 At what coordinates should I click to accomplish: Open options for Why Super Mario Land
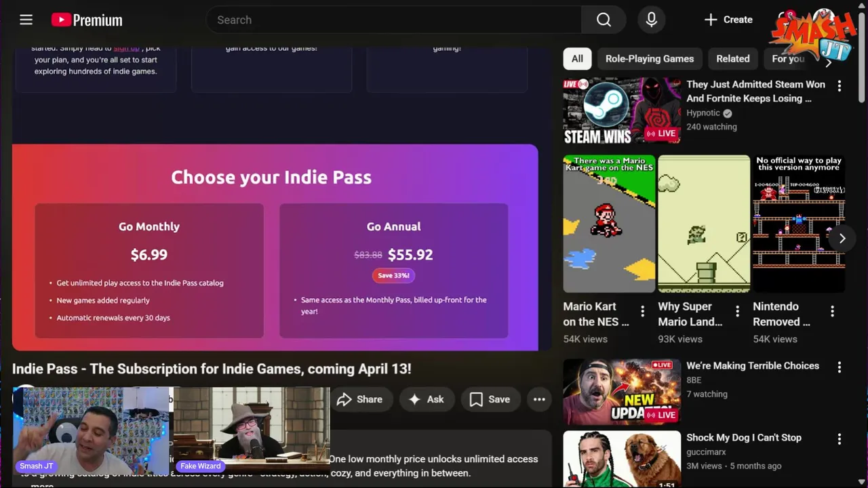[738, 311]
